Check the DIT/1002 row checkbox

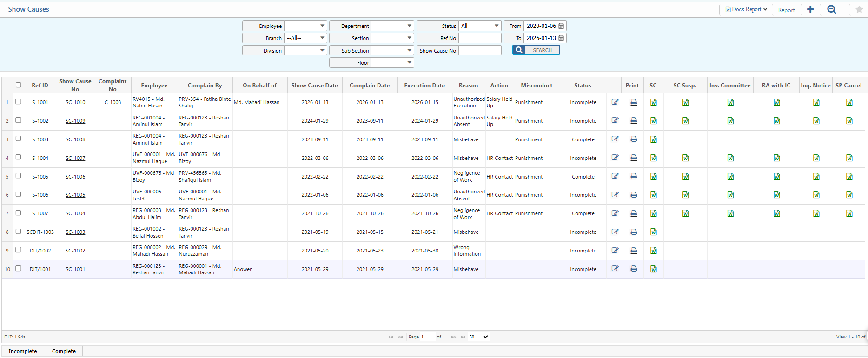(x=19, y=250)
